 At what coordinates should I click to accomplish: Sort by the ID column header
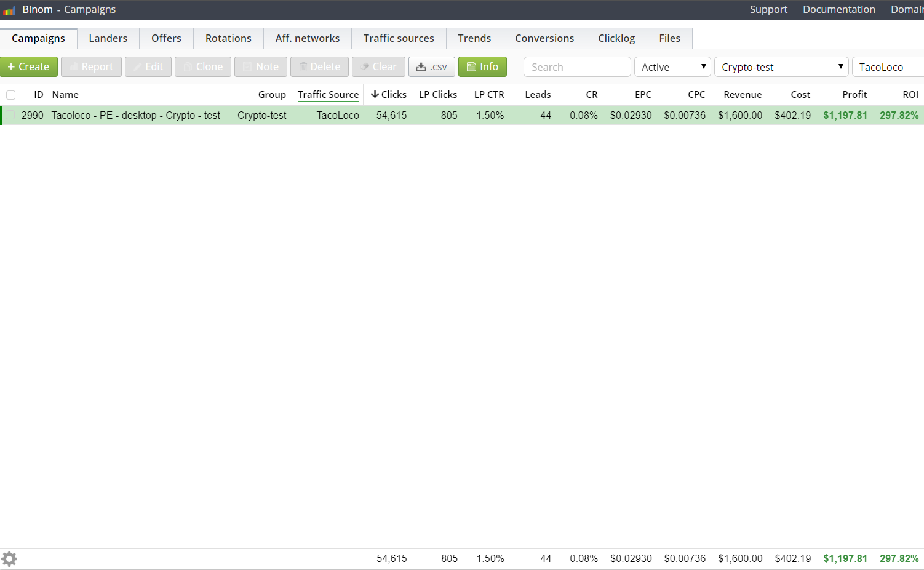[39, 95]
